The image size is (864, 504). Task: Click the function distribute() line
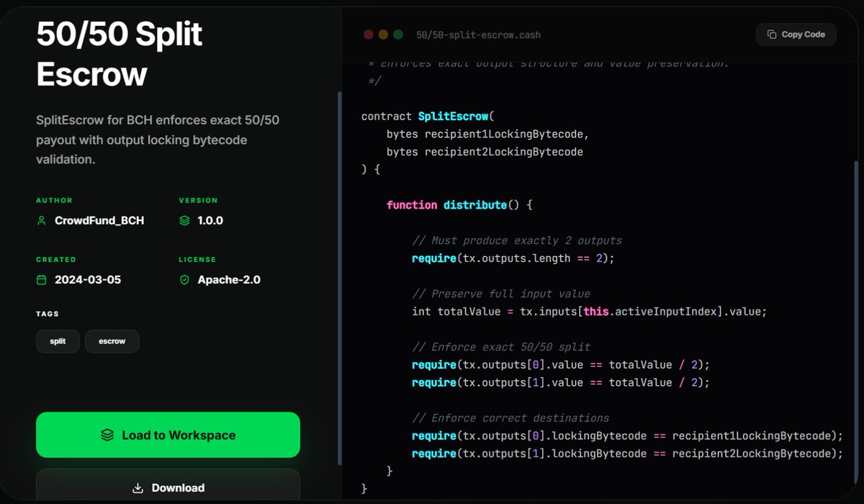[459, 205]
